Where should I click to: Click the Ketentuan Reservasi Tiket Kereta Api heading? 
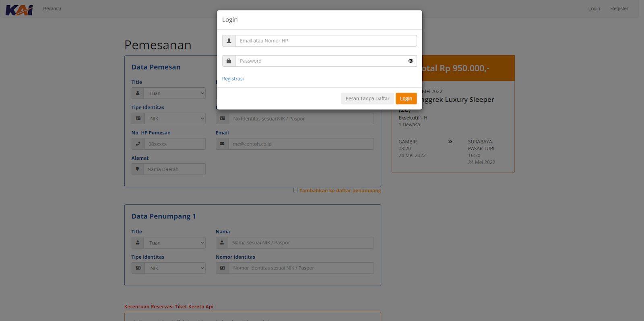coord(169,307)
